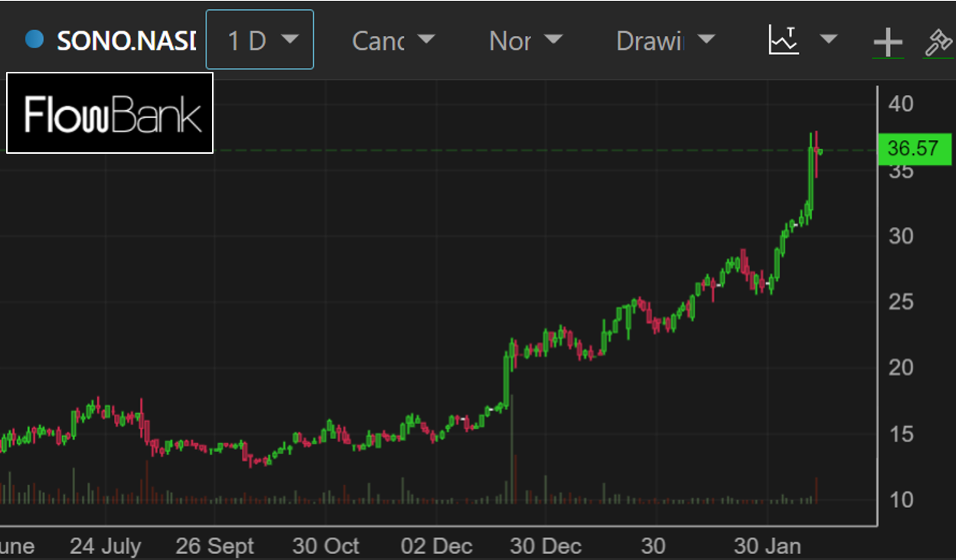Click the SONO.NASI symbol name

pos(126,41)
